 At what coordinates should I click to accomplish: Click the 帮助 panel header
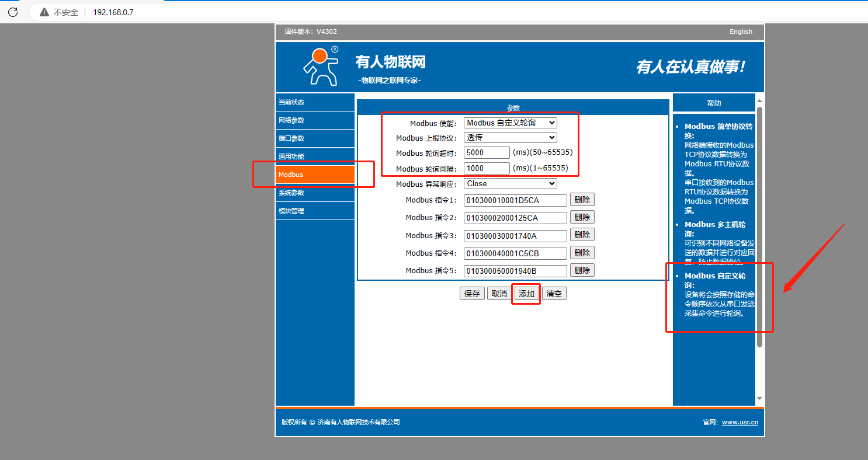[x=714, y=103]
